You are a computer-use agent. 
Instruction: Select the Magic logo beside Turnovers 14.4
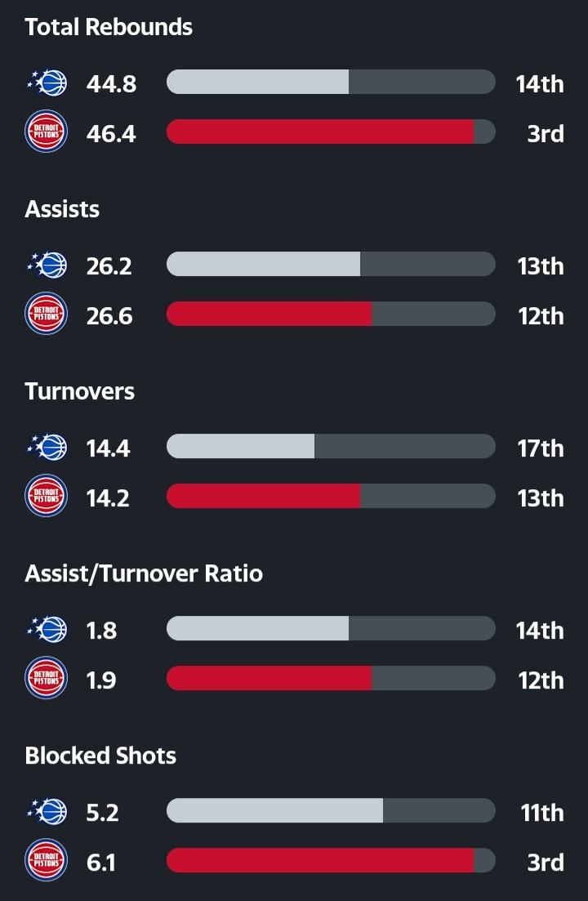[47, 447]
